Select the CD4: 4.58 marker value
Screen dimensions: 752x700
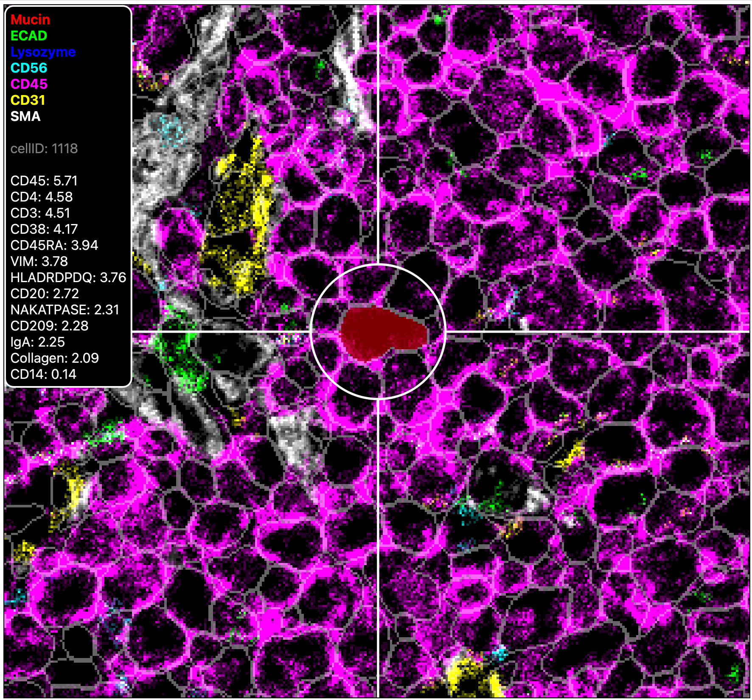pos(42,197)
